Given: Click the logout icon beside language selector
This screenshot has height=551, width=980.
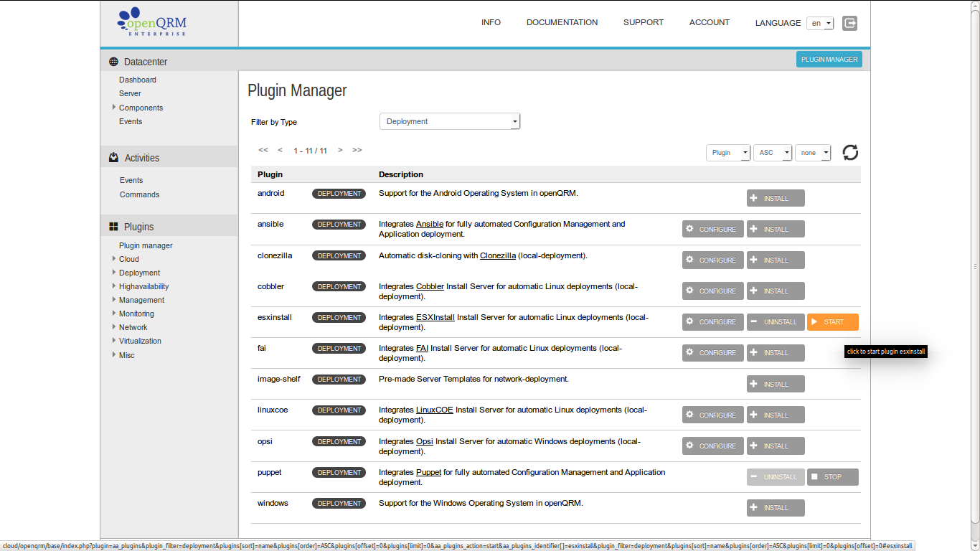Looking at the screenshot, I should coord(850,23).
